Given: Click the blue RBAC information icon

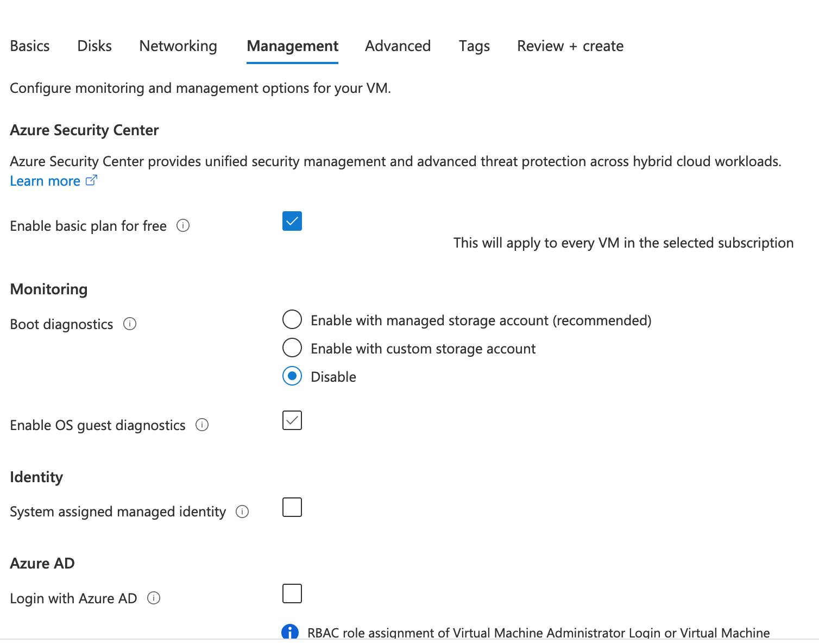Looking at the screenshot, I should coord(290,632).
